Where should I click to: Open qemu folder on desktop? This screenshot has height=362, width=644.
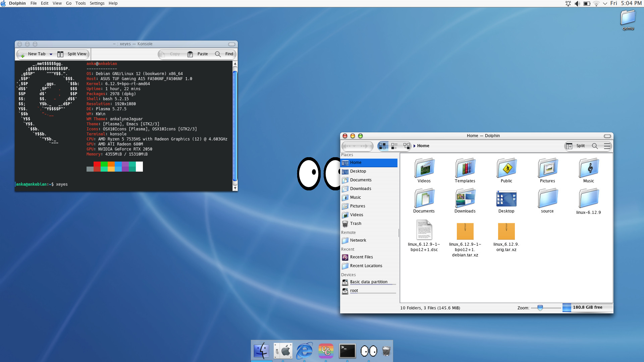click(628, 20)
